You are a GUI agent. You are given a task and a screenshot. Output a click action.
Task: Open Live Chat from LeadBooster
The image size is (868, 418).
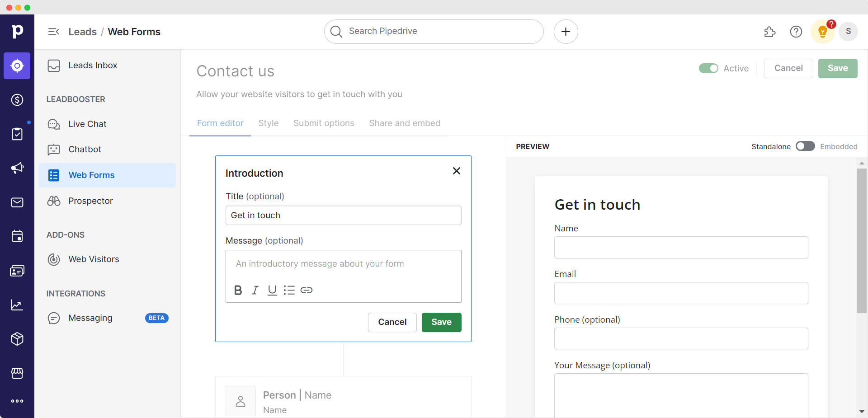pos(87,124)
